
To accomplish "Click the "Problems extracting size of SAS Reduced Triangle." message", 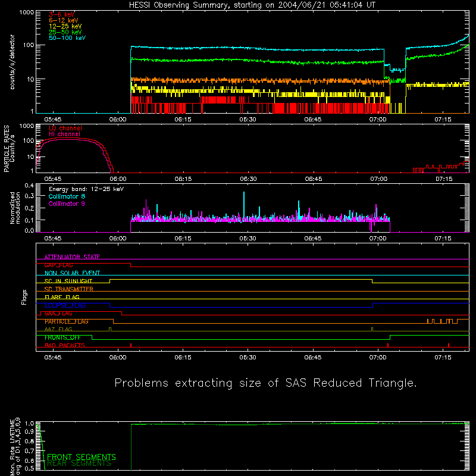I will point(265,383).
